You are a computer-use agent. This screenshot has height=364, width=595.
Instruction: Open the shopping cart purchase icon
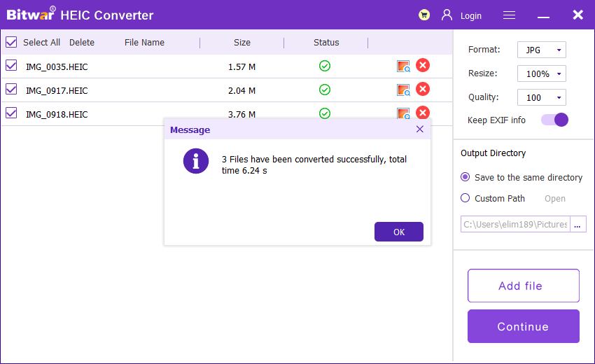[x=424, y=15]
